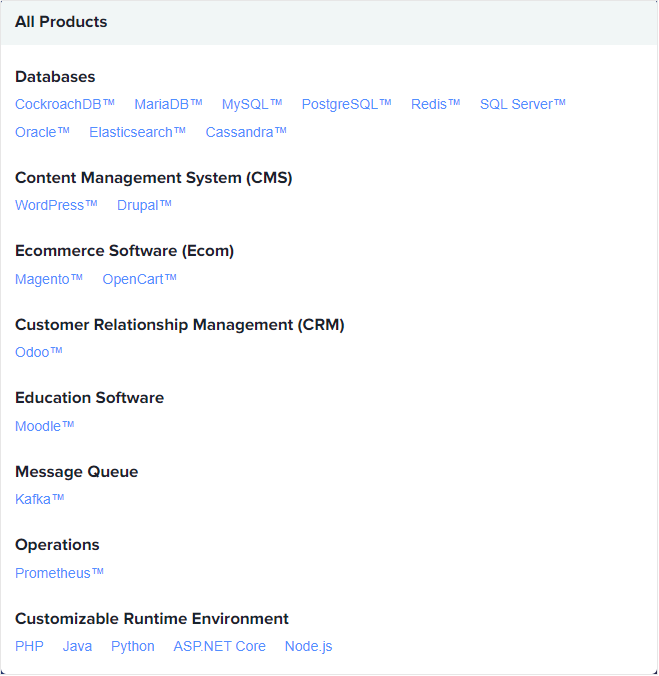Select the MariaDB™ database link
659x676 pixels.
click(x=168, y=104)
